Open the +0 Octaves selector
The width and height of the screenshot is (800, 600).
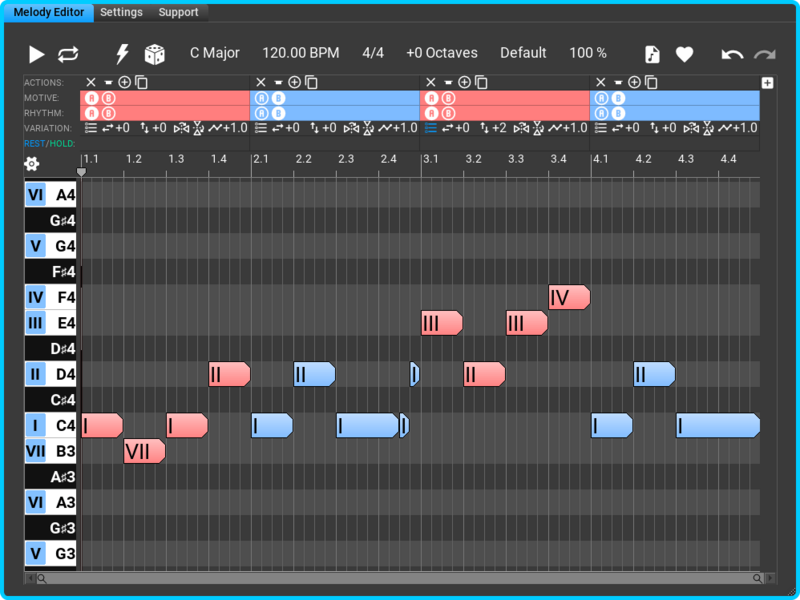442,53
